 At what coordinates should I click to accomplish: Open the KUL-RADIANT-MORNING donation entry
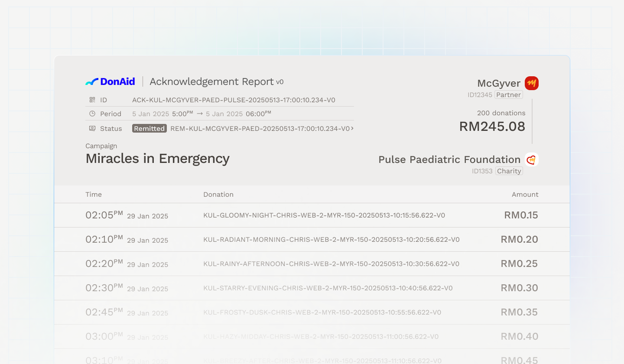[x=331, y=240]
